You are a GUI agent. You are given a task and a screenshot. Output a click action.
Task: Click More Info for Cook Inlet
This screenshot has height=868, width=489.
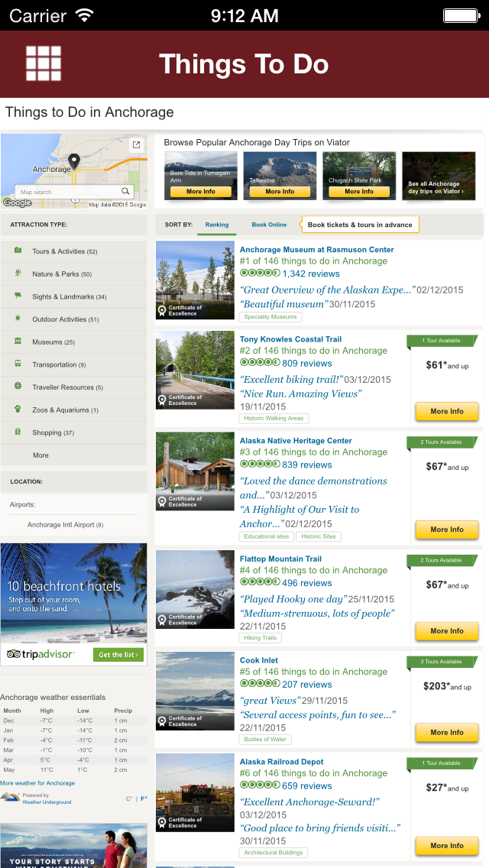click(447, 732)
